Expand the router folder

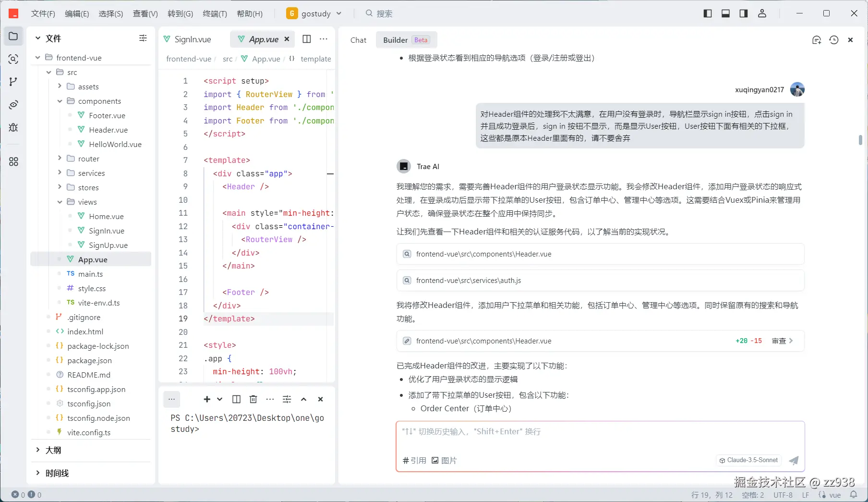click(60, 159)
